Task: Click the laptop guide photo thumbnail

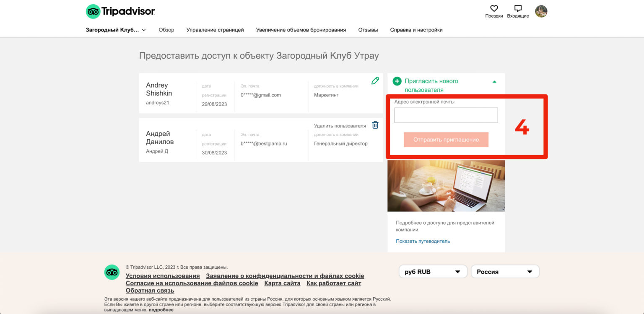Action: [446, 186]
